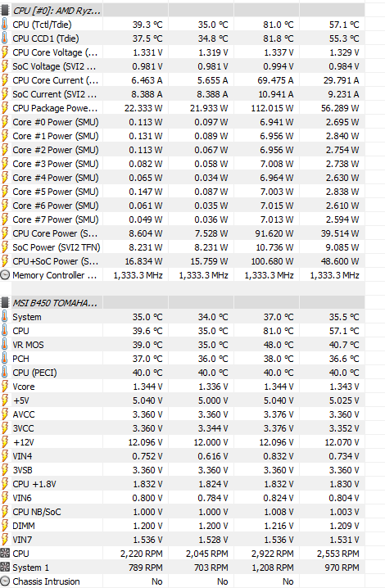Image resolution: width=385 pixels, height=588 pixels.
Task: Select the DIMM voltage row
Action: 183,526
